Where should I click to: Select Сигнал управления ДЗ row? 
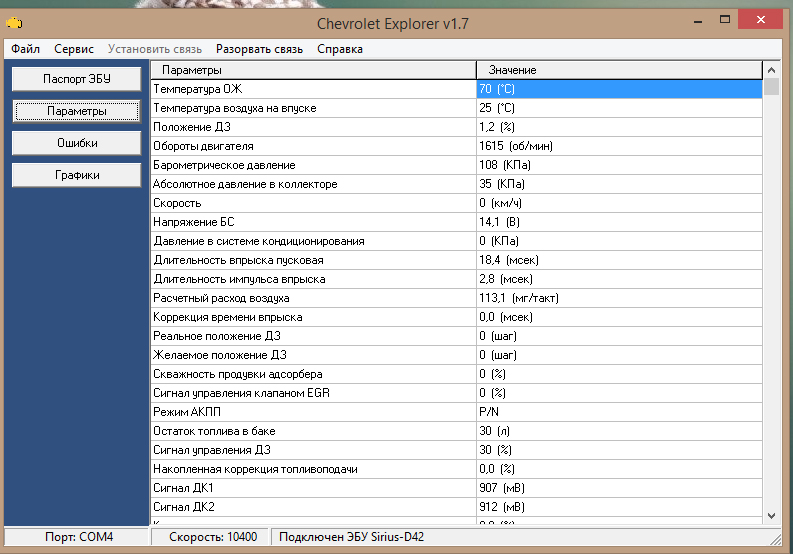tap(457, 450)
